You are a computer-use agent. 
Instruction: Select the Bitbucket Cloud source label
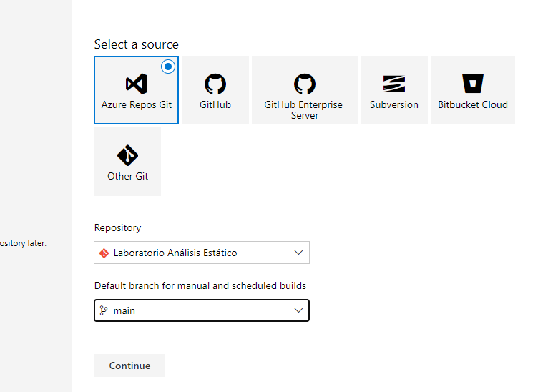coord(473,104)
